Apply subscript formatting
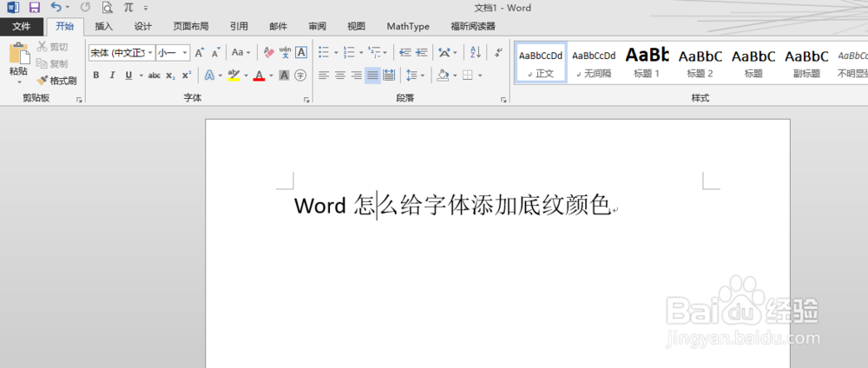Viewport: 868px width, 368px height. click(170, 76)
